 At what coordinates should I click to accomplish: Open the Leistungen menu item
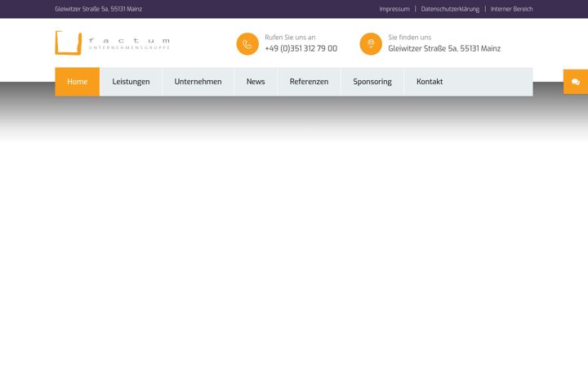[131, 82]
